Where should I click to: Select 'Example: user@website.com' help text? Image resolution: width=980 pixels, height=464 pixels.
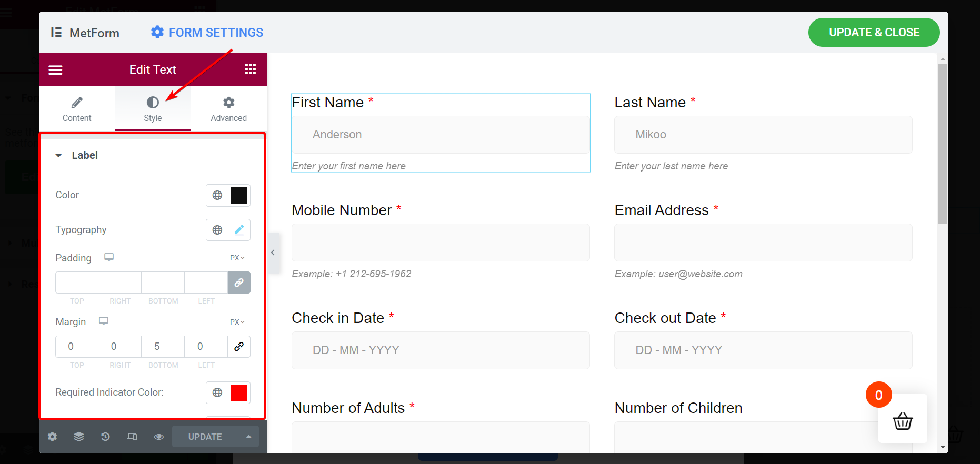coord(678,274)
